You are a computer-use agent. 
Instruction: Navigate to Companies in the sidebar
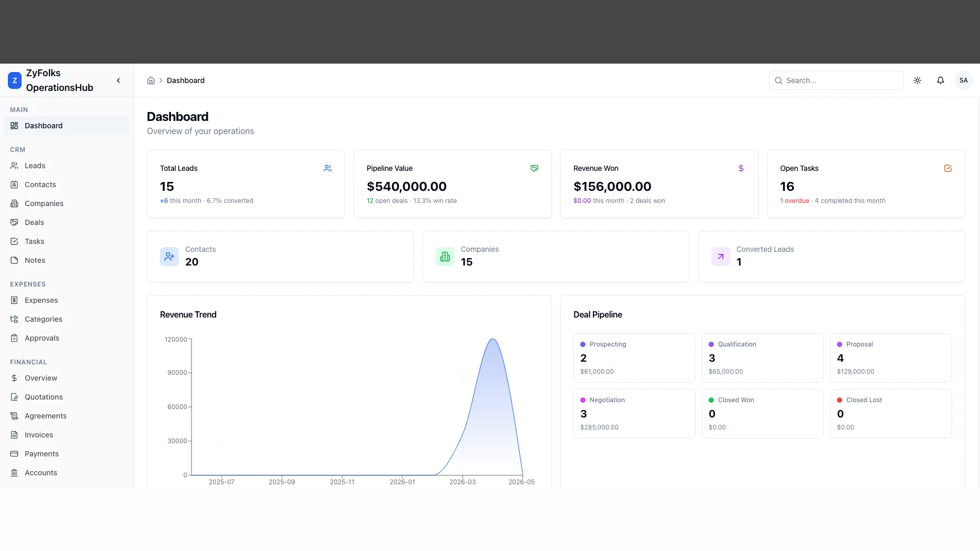(x=66, y=203)
